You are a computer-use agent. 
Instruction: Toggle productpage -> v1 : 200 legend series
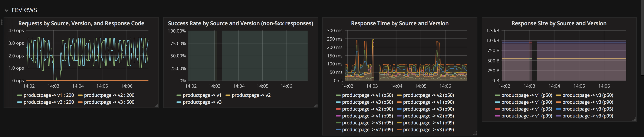pos(49,95)
